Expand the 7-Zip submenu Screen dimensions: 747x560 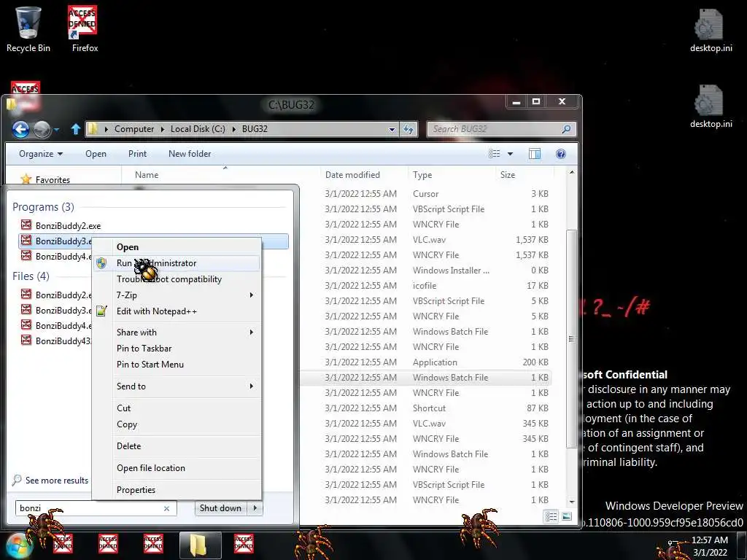pyautogui.click(x=252, y=295)
